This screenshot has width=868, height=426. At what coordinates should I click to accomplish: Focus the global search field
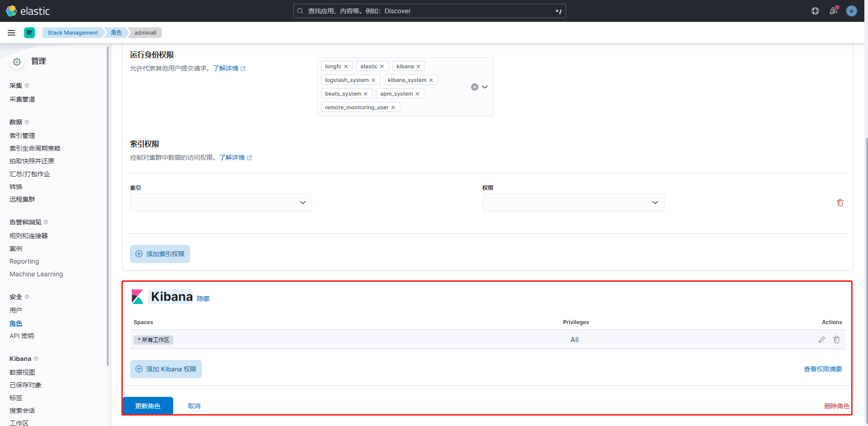(x=430, y=11)
